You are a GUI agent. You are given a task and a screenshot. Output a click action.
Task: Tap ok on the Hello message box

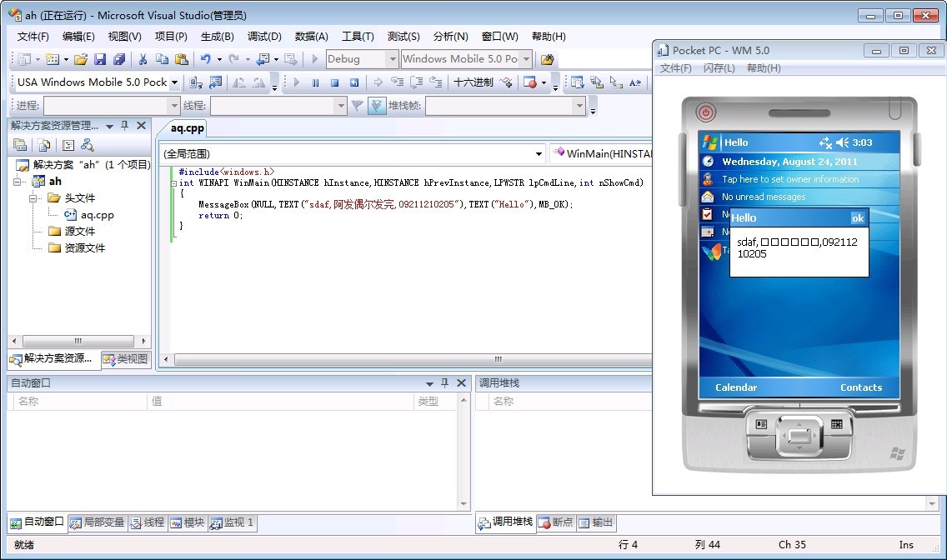click(858, 218)
